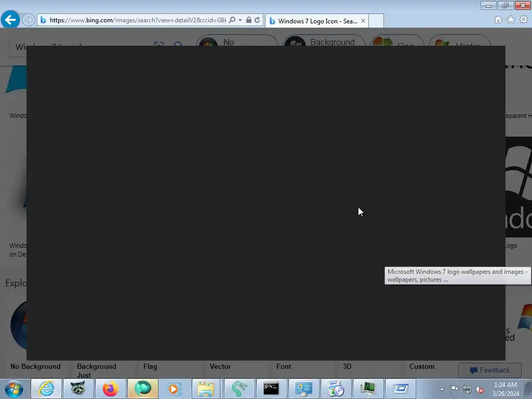
Task: Click the software disc installer taskbar icon
Action: [336, 389]
